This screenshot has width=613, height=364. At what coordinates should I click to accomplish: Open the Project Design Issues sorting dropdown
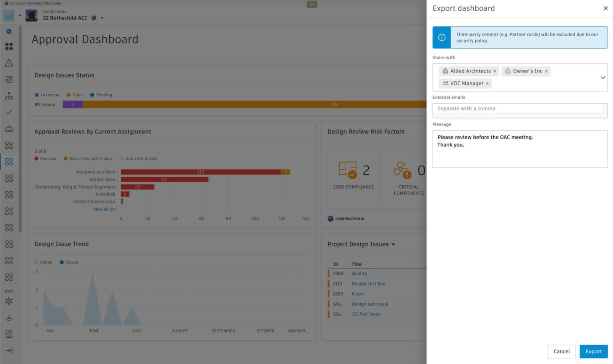point(394,244)
